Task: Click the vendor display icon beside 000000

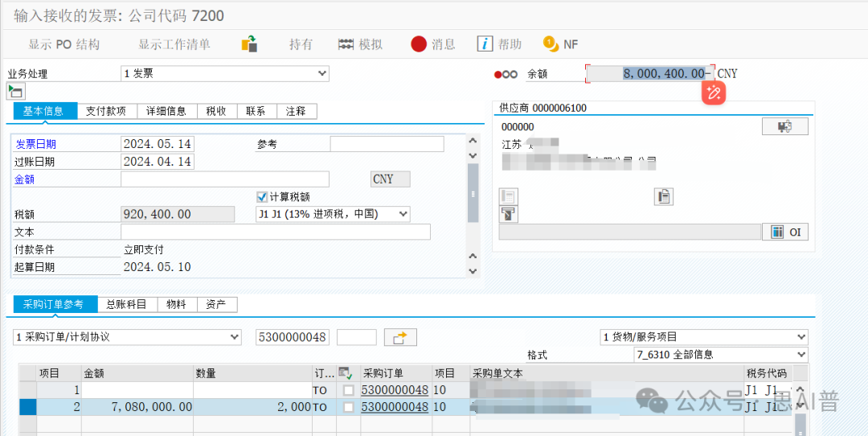Action: pyautogui.click(x=784, y=126)
